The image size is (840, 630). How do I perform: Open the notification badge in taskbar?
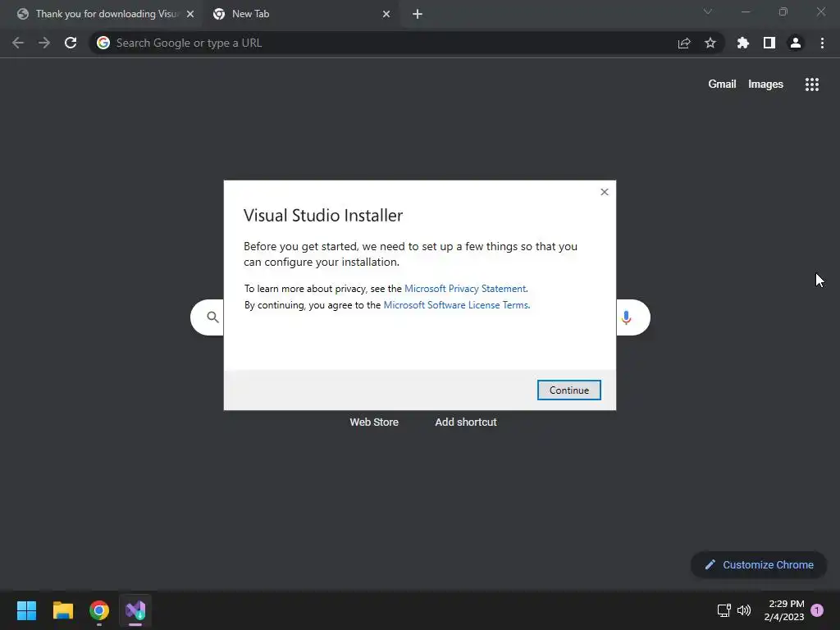(x=817, y=610)
